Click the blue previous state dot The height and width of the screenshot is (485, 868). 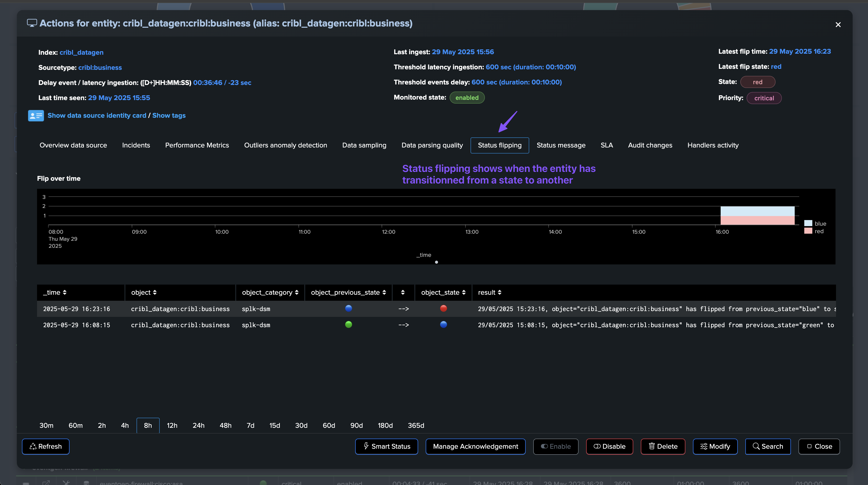point(348,308)
